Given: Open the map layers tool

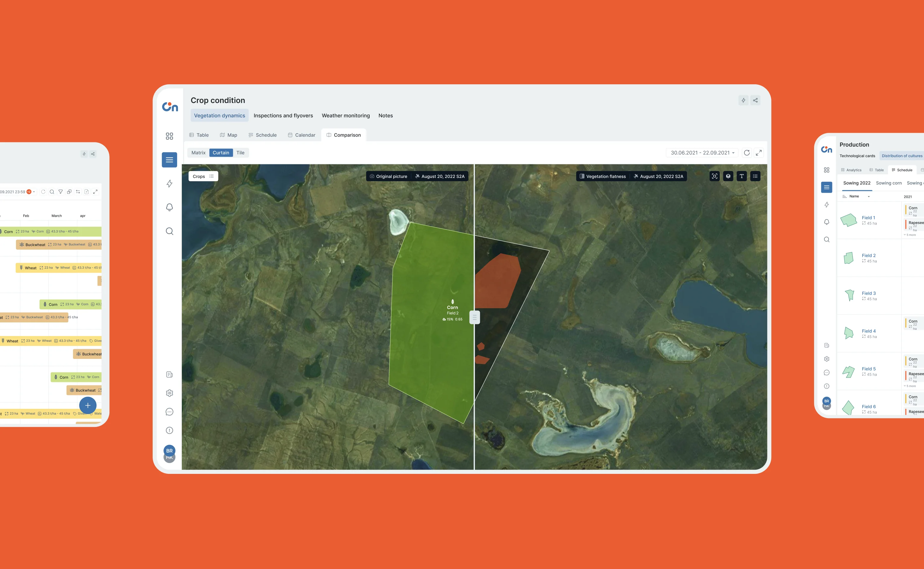Looking at the screenshot, I should [728, 176].
